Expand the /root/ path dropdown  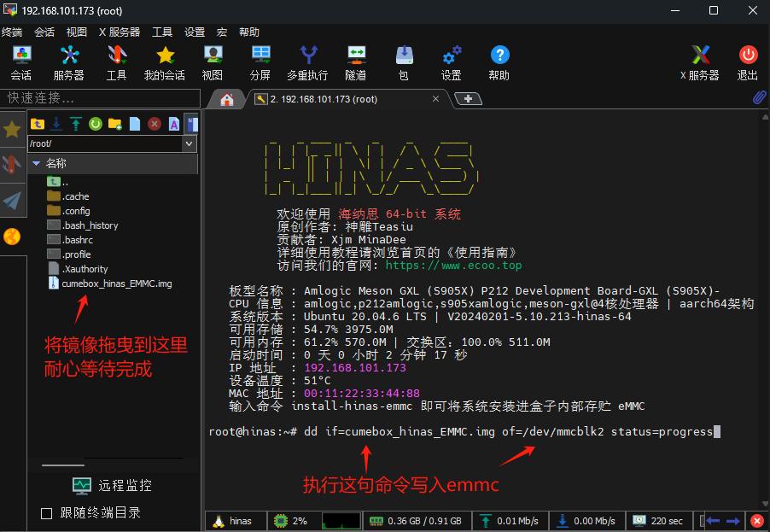(190, 143)
